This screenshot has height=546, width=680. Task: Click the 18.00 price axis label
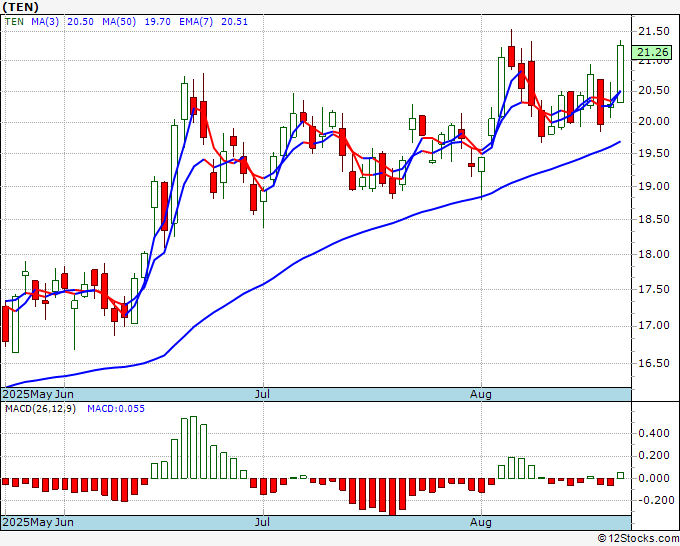click(x=654, y=254)
